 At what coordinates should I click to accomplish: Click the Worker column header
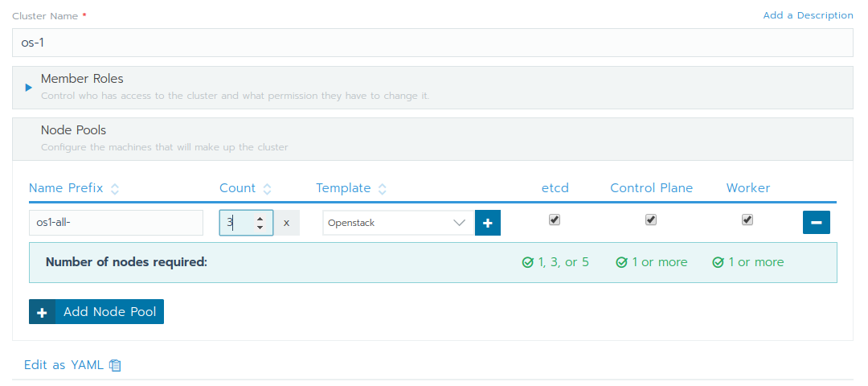tap(748, 187)
